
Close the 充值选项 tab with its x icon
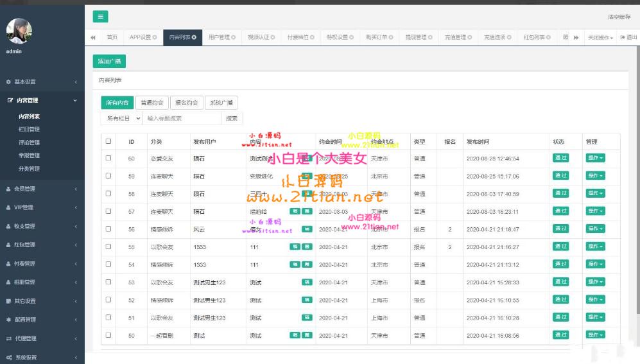tap(509, 37)
